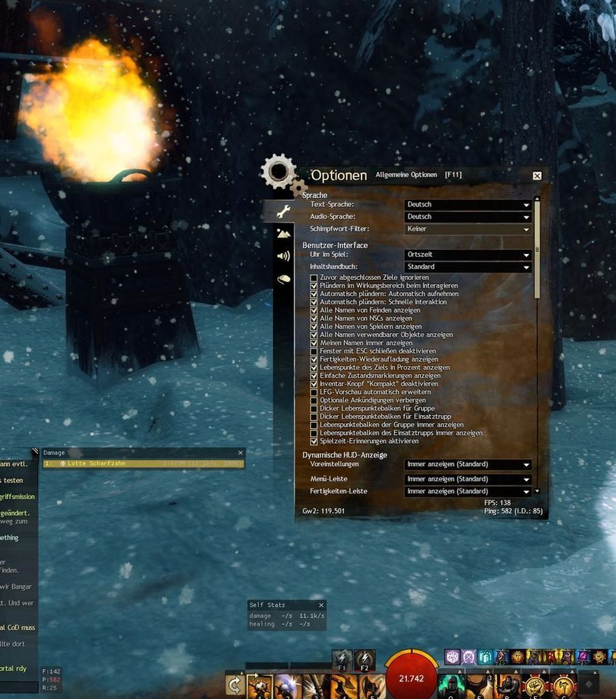
Task: Toggle Alle Namen verwendbarer Objekte anzeigen
Action: coord(314,334)
